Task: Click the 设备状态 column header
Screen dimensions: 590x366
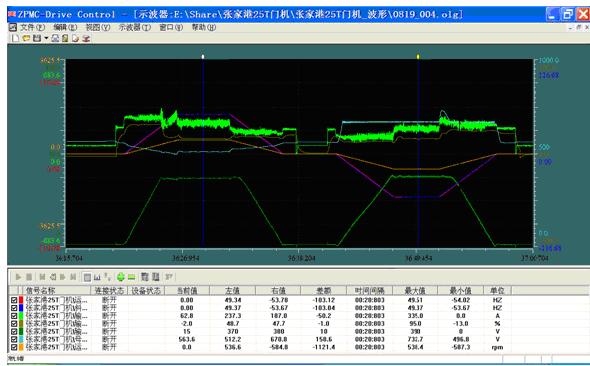Action: click(x=146, y=290)
